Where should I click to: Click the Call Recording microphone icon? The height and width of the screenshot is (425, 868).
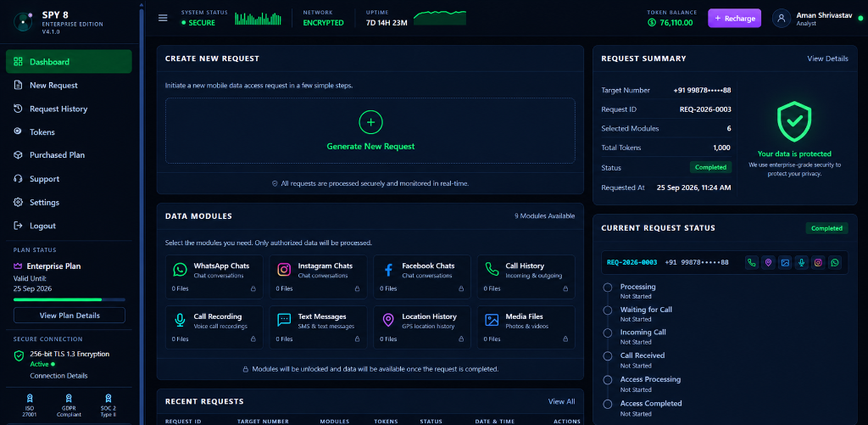click(180, 321)
